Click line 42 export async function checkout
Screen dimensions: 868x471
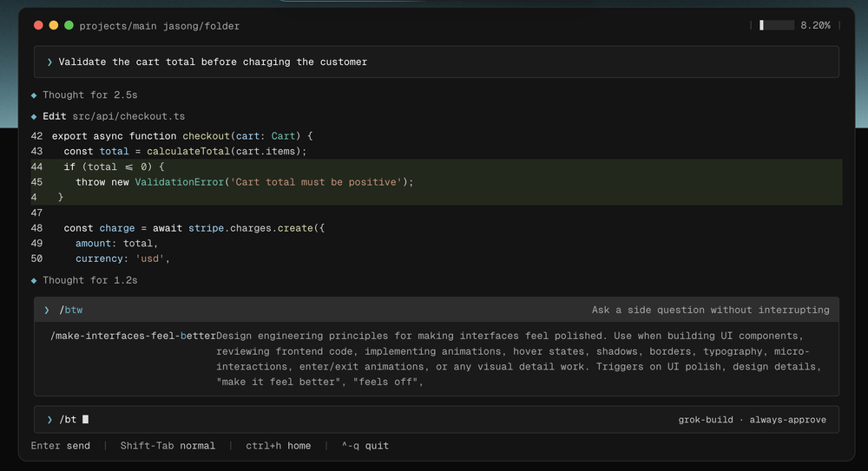tap(182, 136)
